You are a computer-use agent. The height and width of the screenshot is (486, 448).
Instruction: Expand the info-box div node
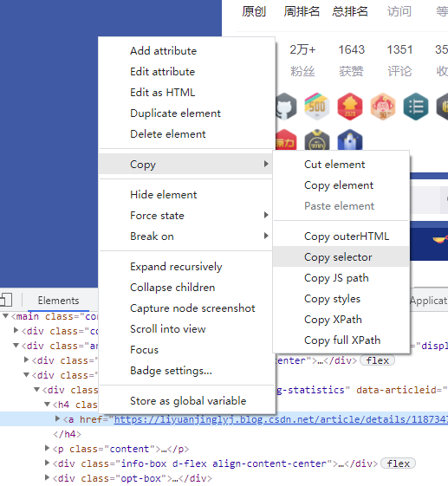(47, 463)
